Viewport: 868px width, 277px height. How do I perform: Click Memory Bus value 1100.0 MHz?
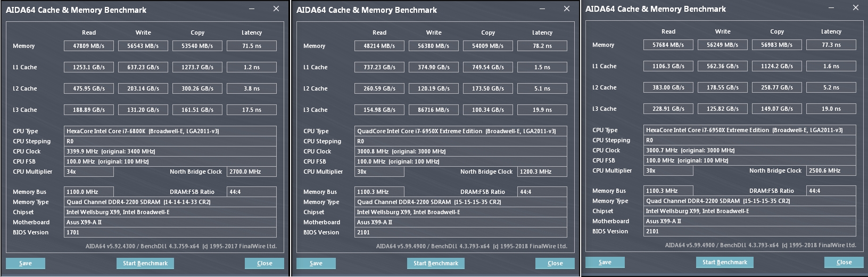coord(89,192)
